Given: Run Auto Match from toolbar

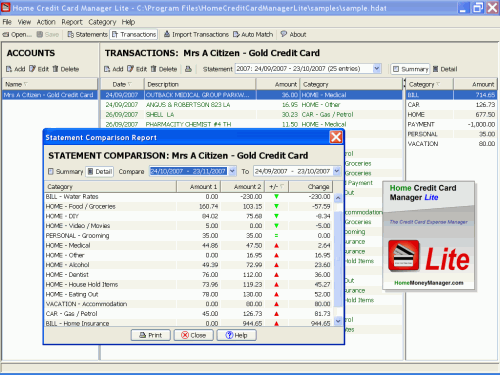Looking at the screenshot, I should [x=253, y=34].
